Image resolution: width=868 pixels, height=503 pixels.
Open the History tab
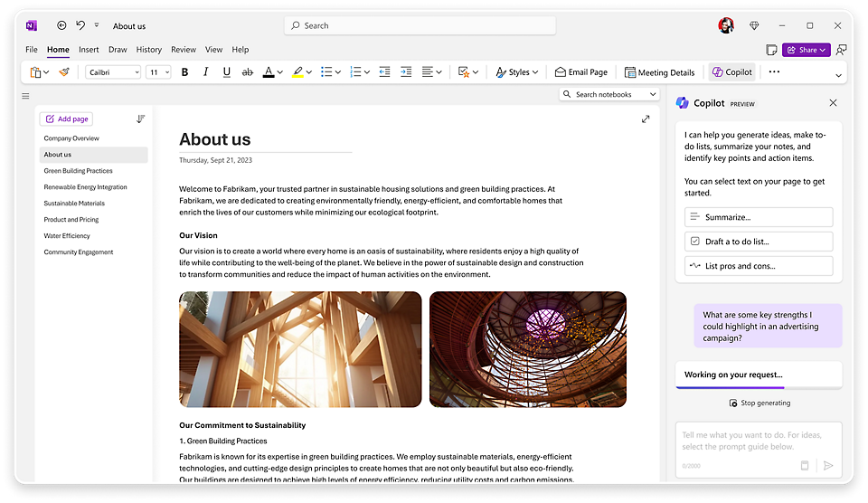pyautogui.click(x=149, y=49)
